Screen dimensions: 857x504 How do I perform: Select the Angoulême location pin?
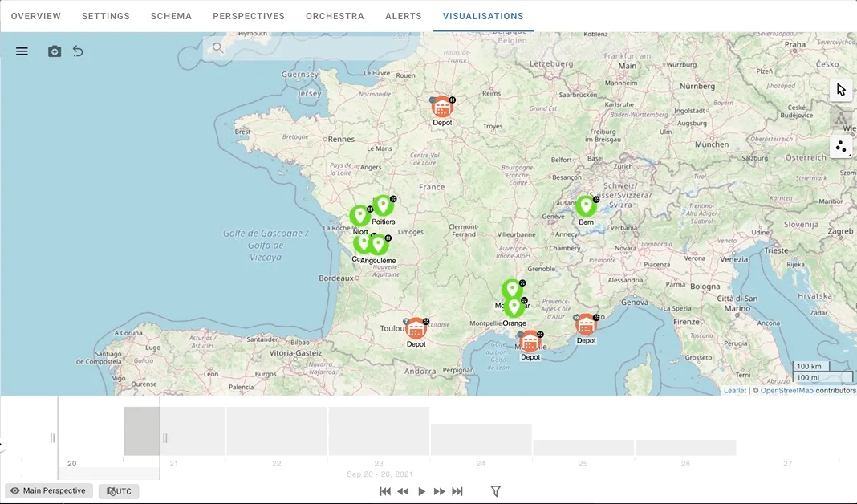tap(378, 244)
